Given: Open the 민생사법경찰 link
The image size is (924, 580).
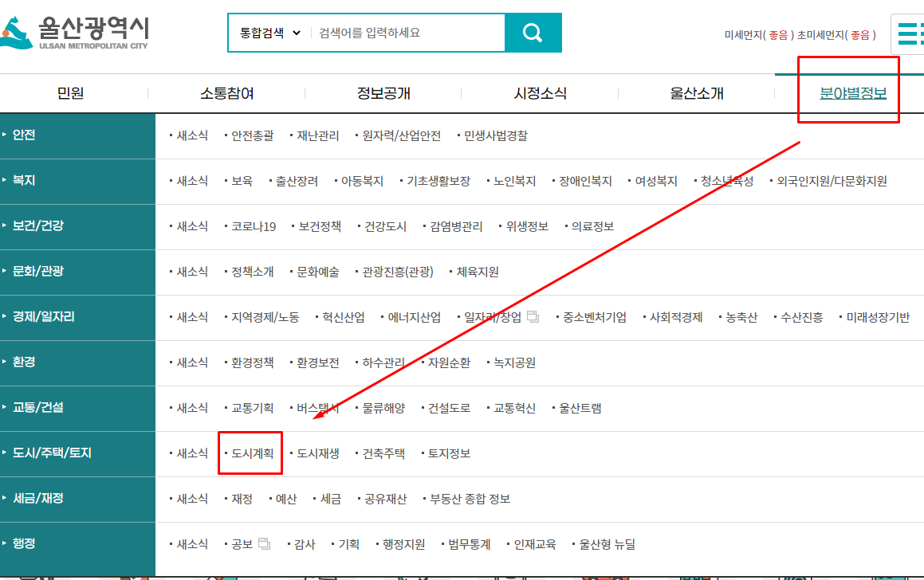Looking at the screenshot, I should coord(496,135).
